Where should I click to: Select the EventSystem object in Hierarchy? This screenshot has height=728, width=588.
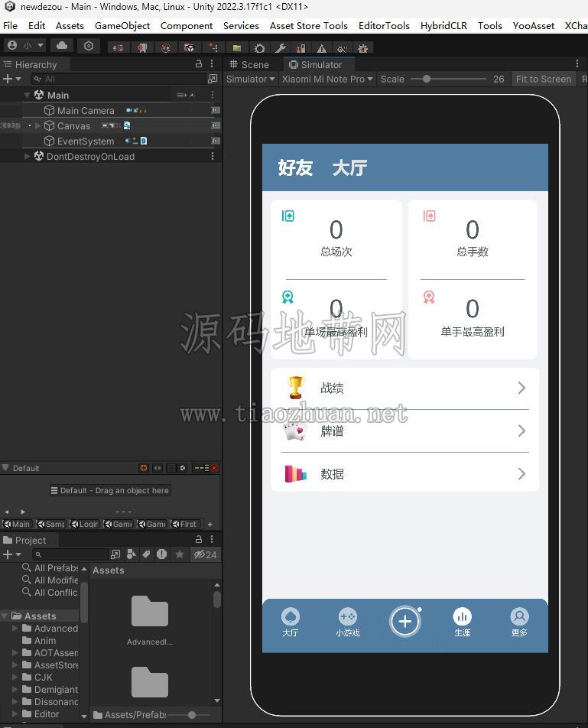86,141
